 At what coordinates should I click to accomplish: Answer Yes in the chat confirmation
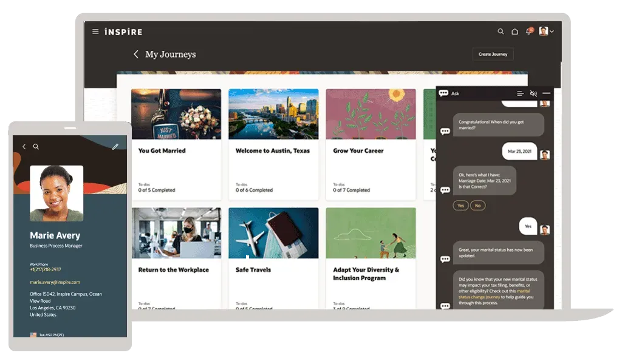(x=460, y=206)
